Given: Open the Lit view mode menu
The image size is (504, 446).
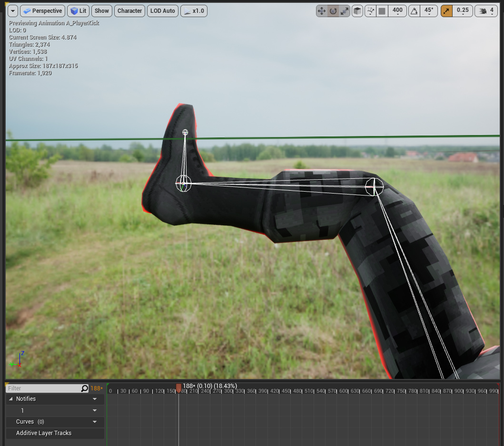Looking at the screenshot, I should [x=79, y=11].
